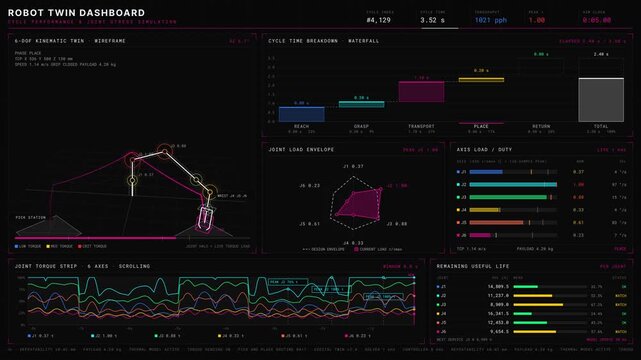Click the TOTAL label under waterfall
Screen dimensions: 641x360
[601, 126]
